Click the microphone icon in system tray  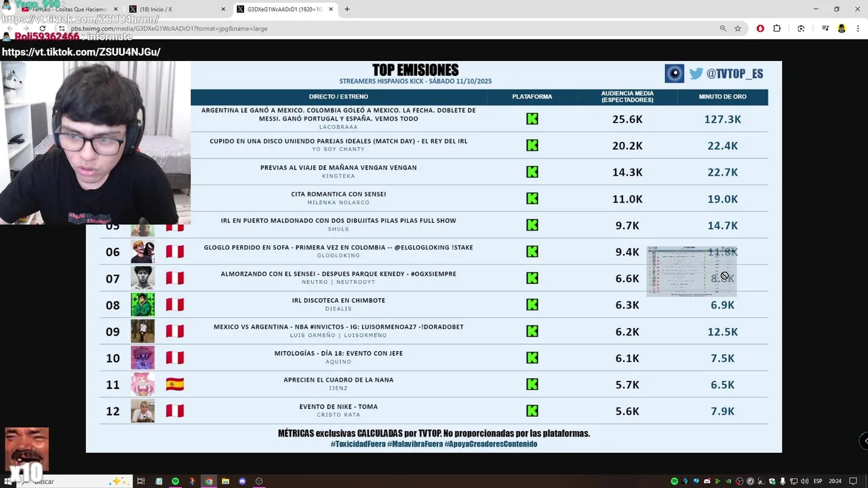[783, 481]
